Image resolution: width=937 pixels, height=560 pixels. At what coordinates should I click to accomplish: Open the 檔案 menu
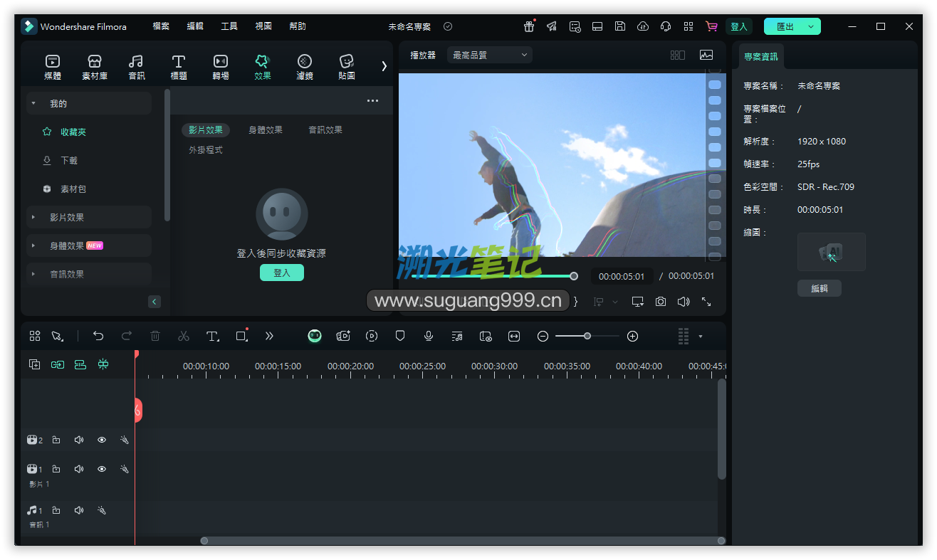point(161,26)
